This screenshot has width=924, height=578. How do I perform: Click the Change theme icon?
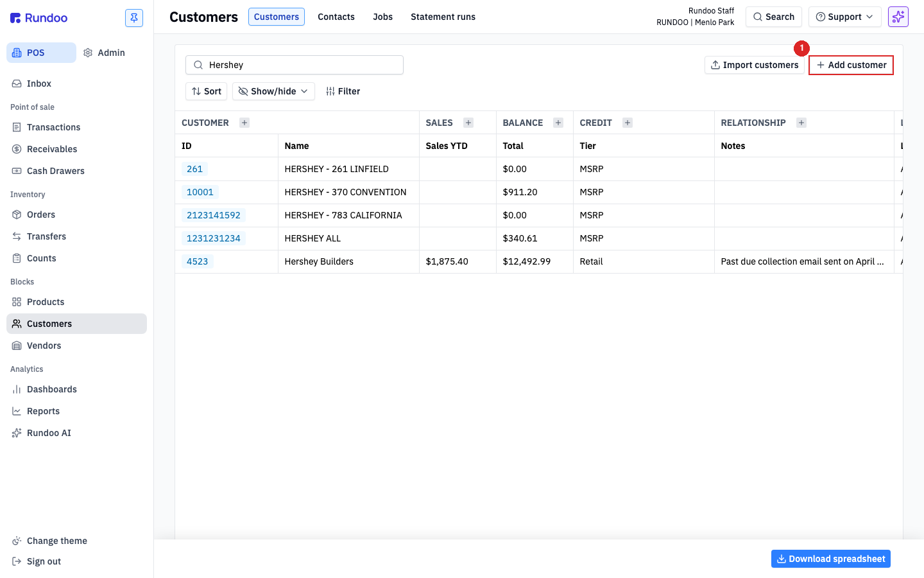click(x=17, y=541)
